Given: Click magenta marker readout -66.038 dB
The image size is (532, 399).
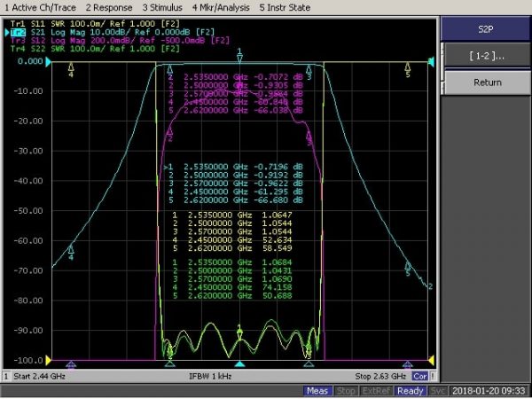Looking at the screenshot, I should point(279,110).
